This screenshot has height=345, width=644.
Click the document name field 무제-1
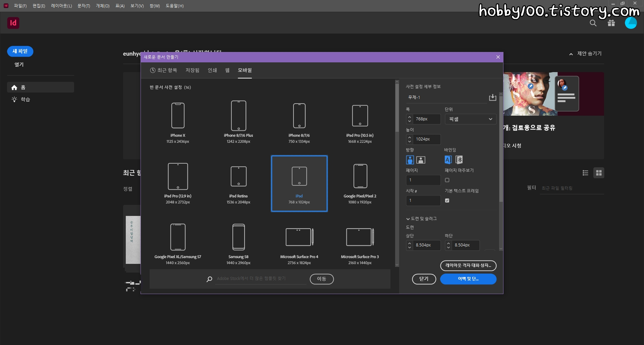pyautogui.click(x=446, y=97)
